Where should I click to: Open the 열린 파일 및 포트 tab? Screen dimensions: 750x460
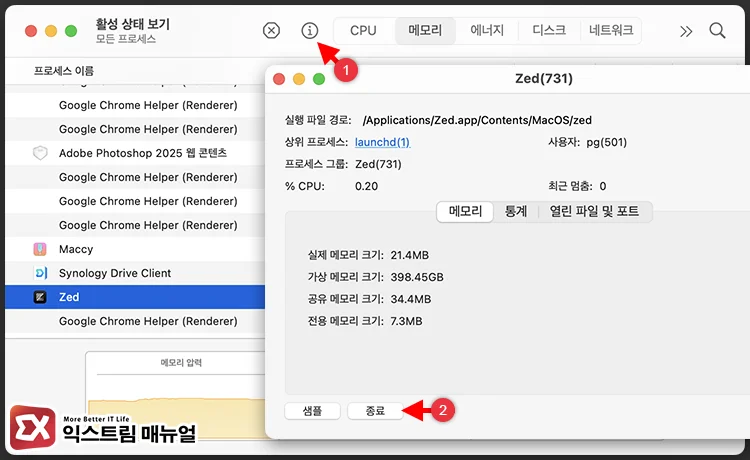click(x=594, y=211)
